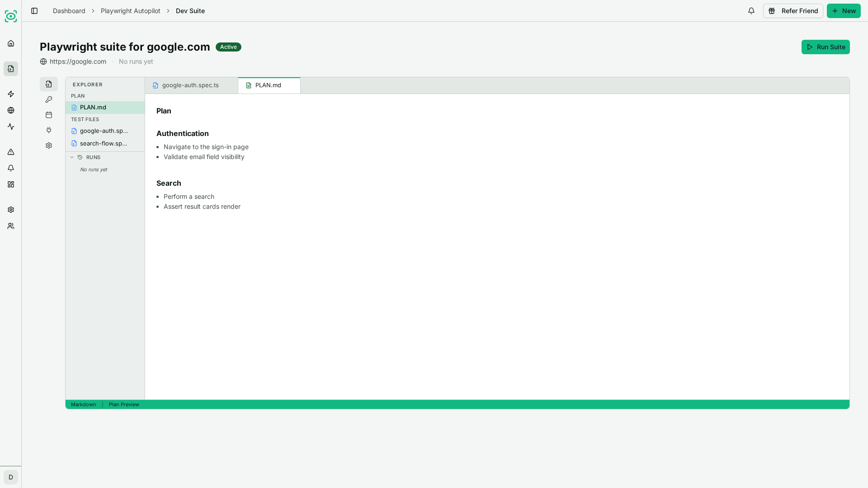This screenshot has width=868, height=488.
Task: Click the Run Suite button
Action: 826,47
